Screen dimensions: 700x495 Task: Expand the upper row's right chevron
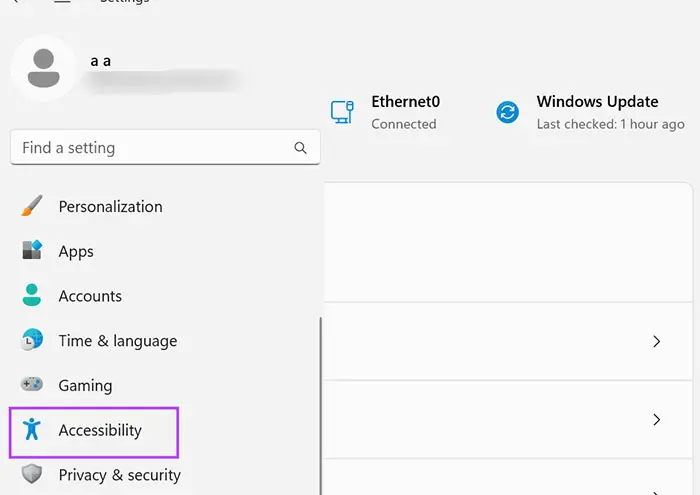click(x=657, y=341)
